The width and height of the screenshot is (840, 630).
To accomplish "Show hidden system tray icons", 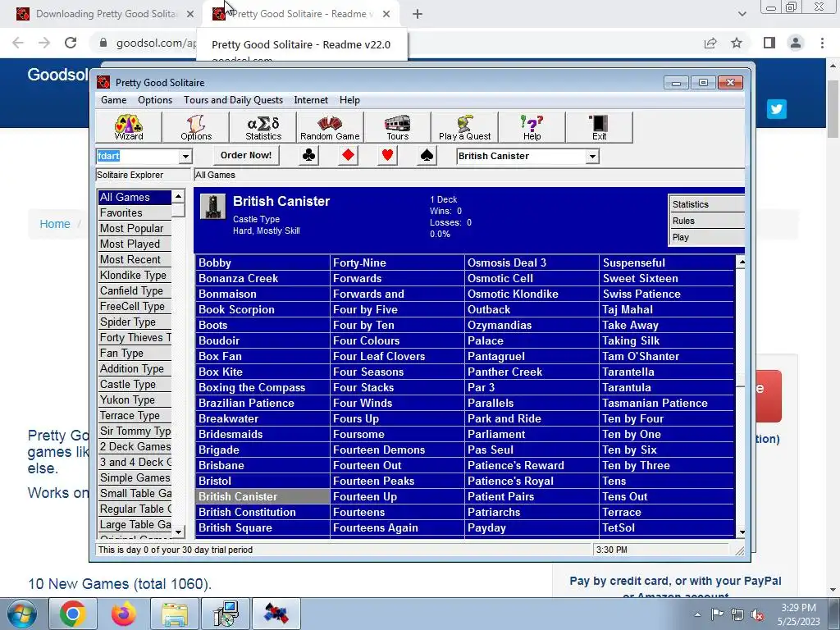I will point(697,614).
